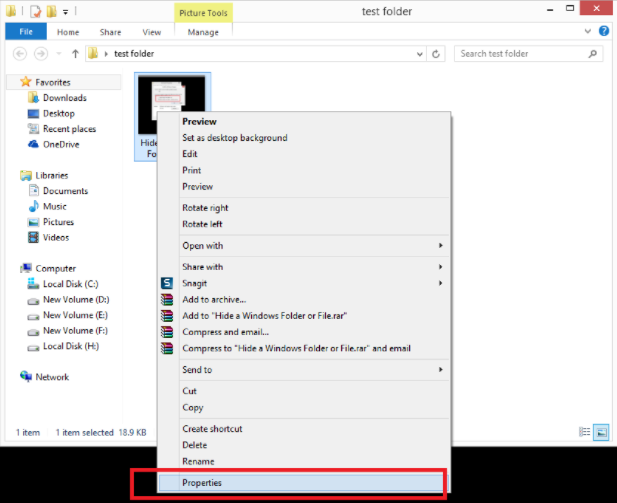This screenshot has width=617, height=503.
Task: Go up one folder level arrow
Action: [x=75, y=54]
